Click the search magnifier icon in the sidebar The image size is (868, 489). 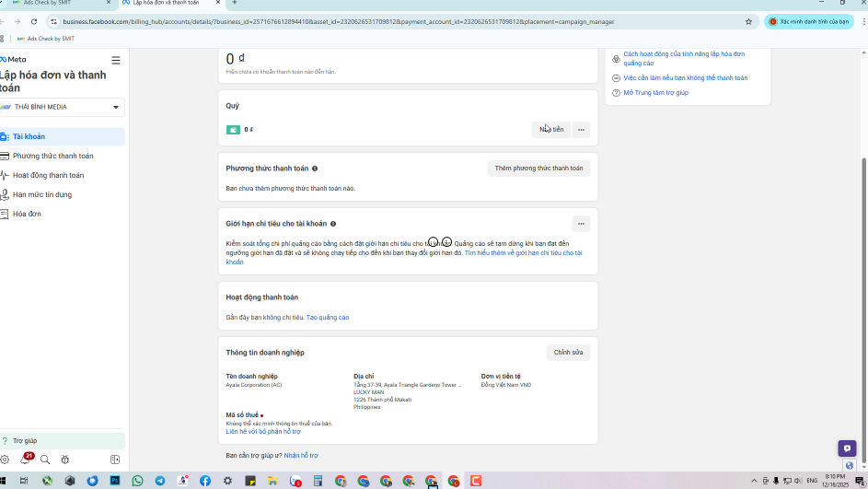point(44,460)
